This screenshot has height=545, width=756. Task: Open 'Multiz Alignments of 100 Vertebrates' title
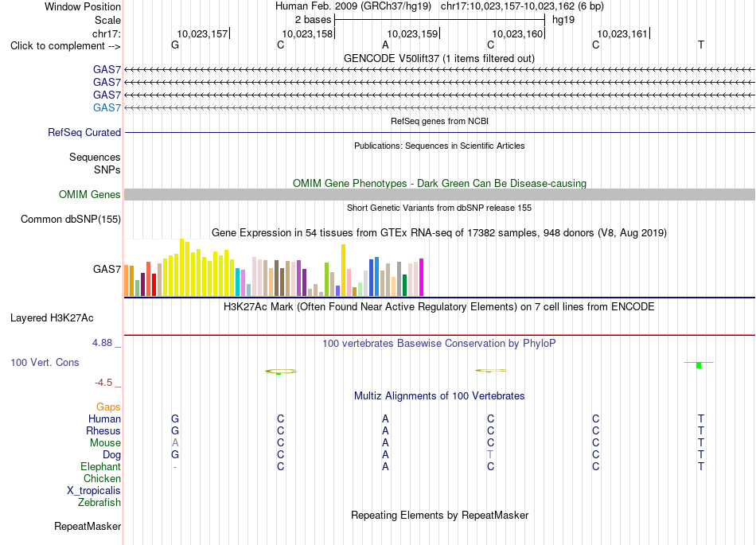click(439, 396)
